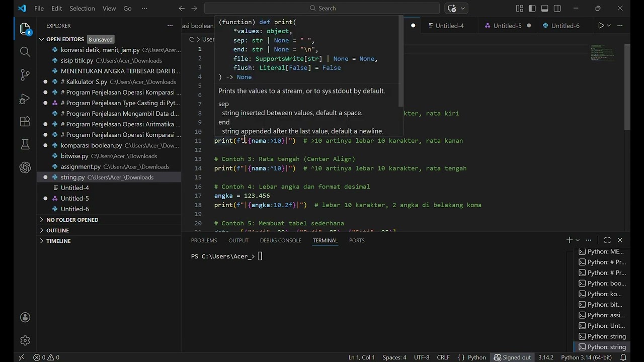This screenshot has height=362, width=644.
Task: Switch to the Untitled-4 editor tab
Action: [x=449, y=26]
